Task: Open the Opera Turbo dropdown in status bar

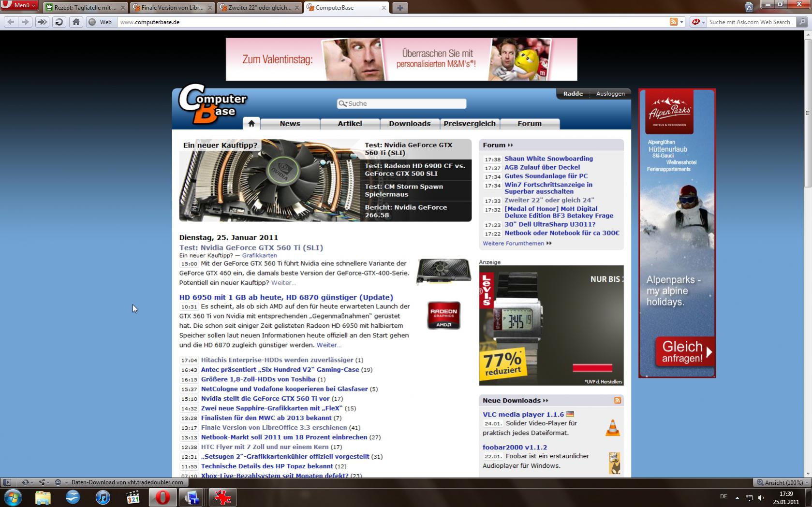Action: [x=61, y=482]
